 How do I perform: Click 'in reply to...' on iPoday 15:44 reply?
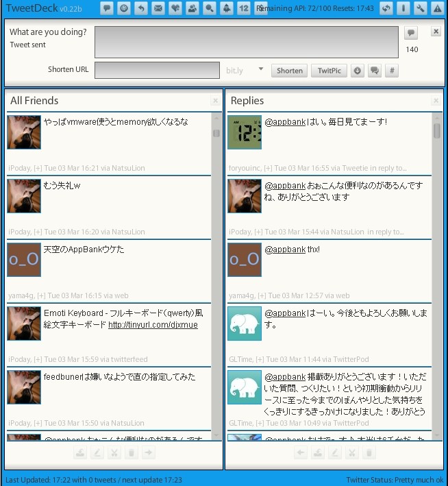coord(386,232)
